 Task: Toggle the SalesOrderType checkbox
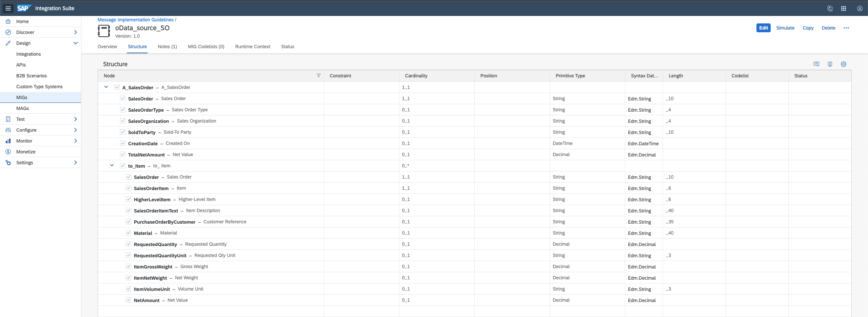point(123,110)
